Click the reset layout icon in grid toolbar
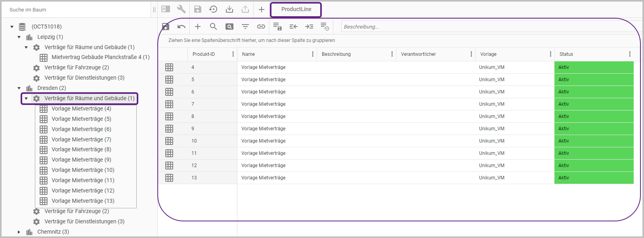 pyautogui.click(x=325, y=27)
